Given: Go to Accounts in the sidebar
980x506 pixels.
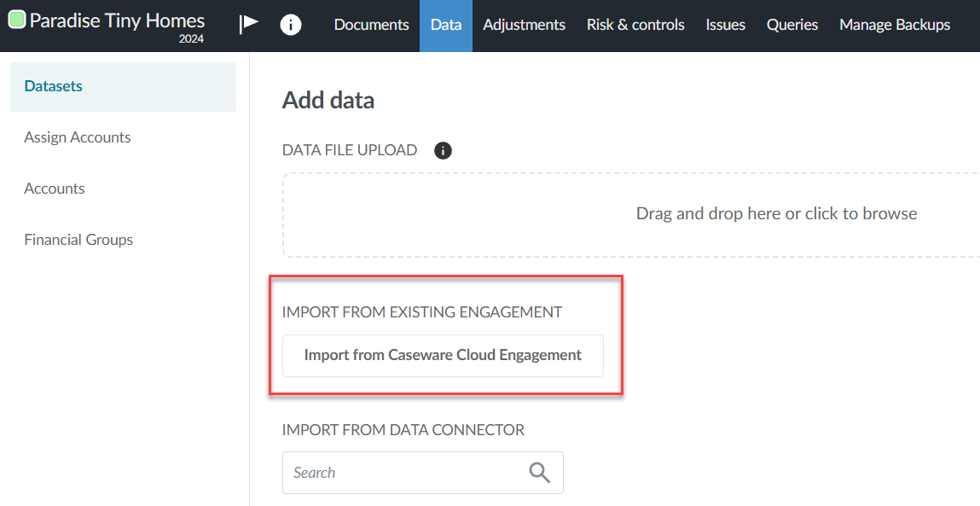Looking at the screenshot, I should (x=55, y=189).
